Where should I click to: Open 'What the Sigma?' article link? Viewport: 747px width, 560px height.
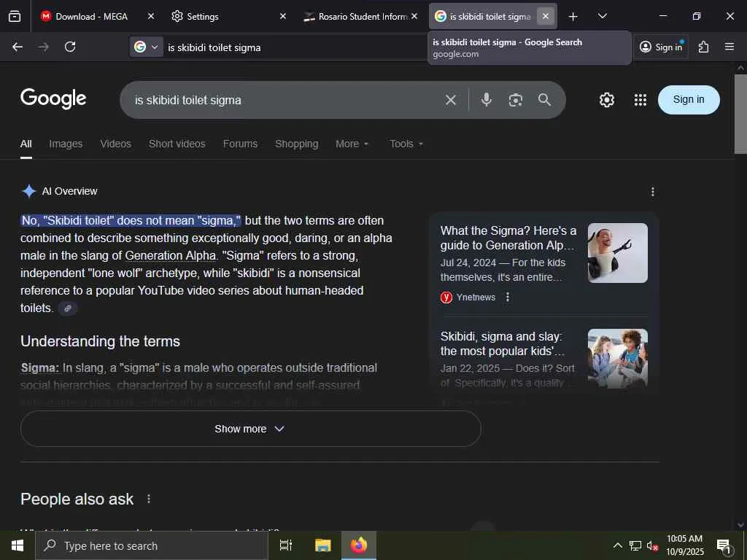(x=508, y=238)
